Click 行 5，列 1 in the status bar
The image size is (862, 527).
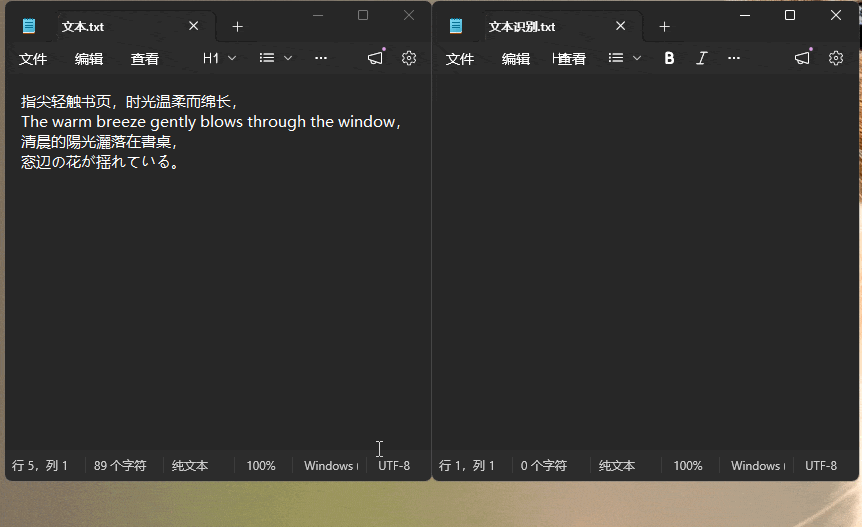point(40,465)
